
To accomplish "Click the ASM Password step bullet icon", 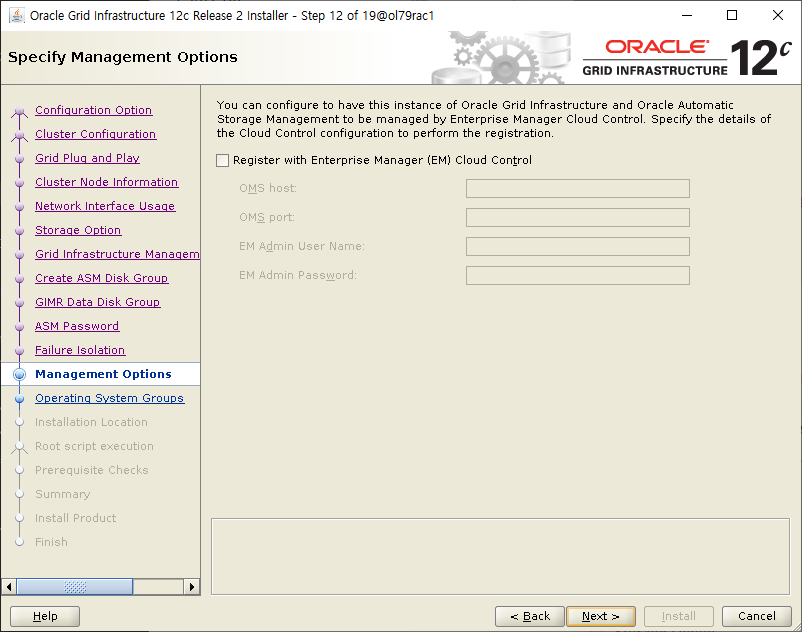I will point(19,326).
